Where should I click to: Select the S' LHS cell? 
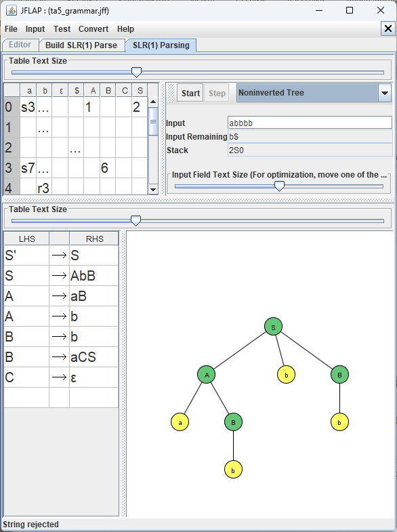tap(27, 255)
